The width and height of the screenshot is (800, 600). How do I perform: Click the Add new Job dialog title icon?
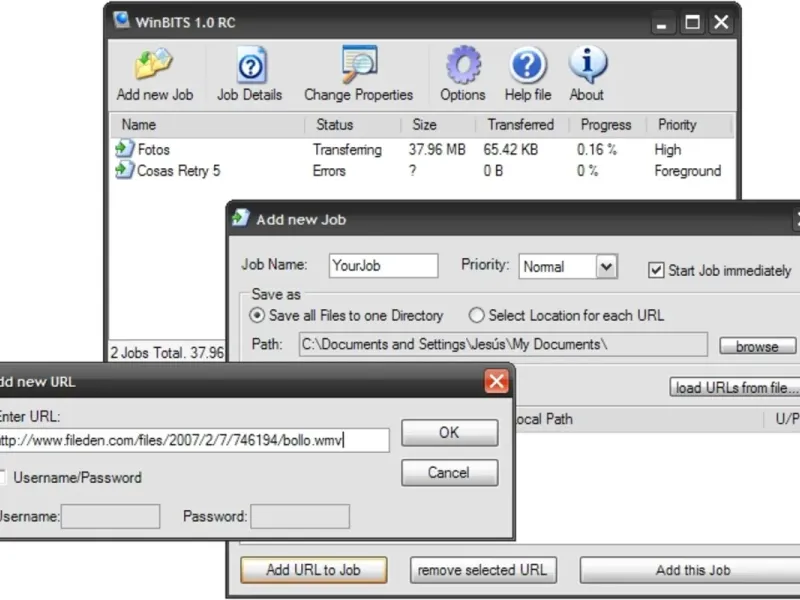[x=241, y=218]
